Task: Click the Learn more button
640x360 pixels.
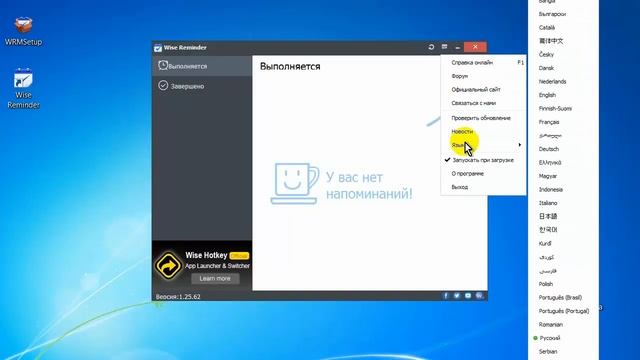Action: point(215,278)
